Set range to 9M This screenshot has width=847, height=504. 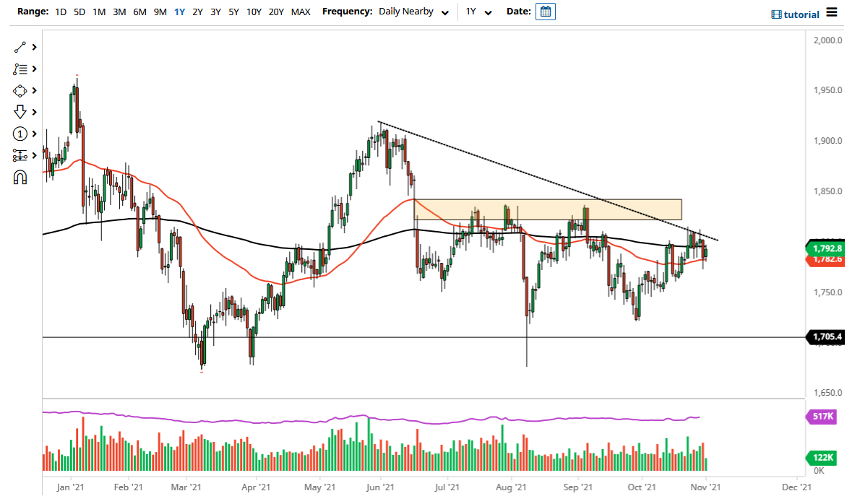point(160,12)
